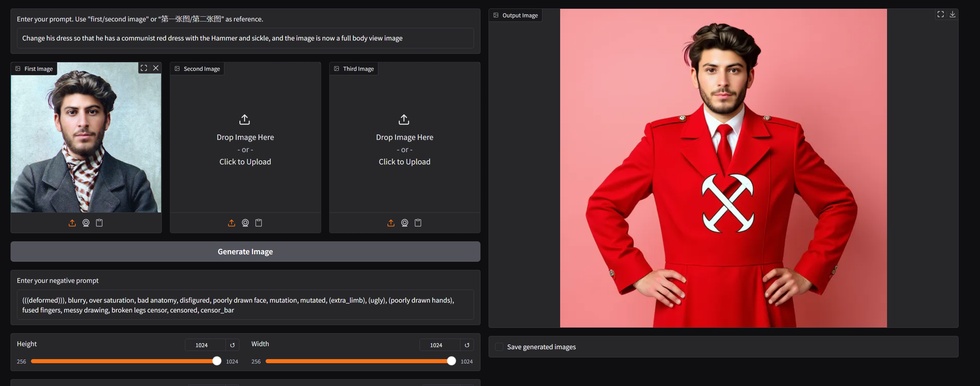The height and width of the screenshot is (386, 980).
Task: Remove the First Image
Action: click(x=156, y=68)
